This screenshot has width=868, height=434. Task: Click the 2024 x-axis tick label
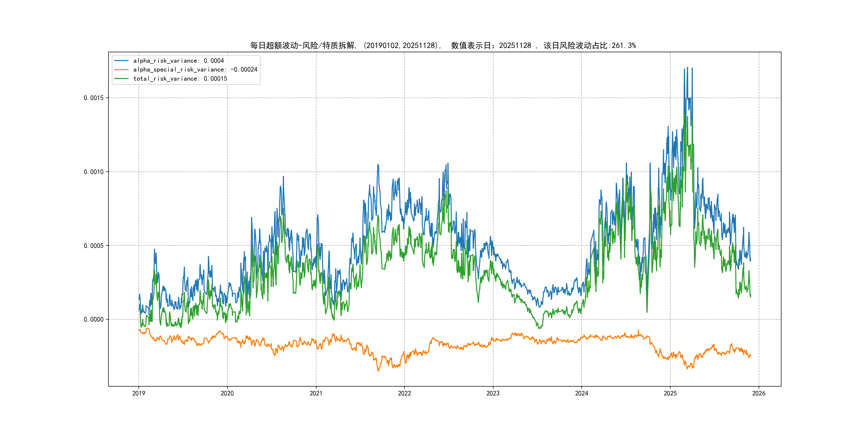click(582, 393)
